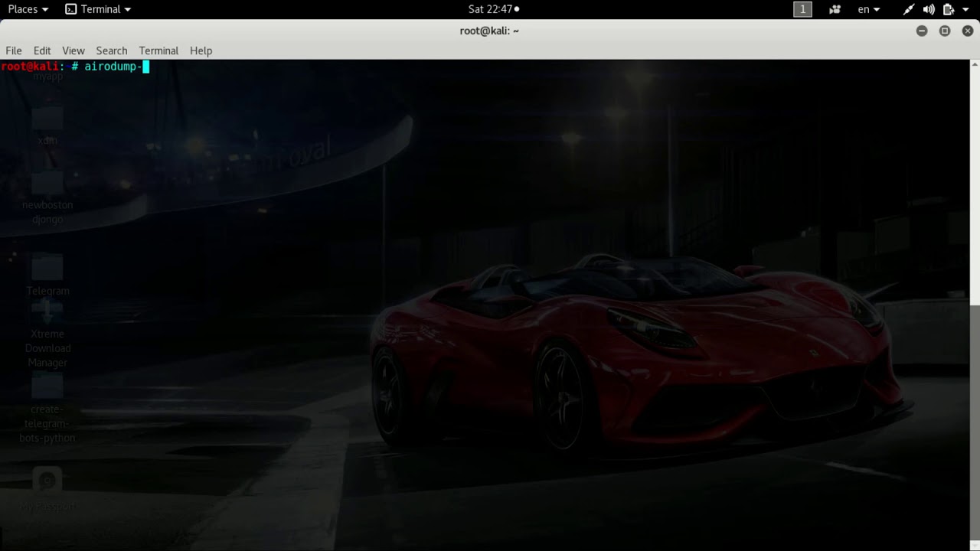Open the Edit menu
This screenshot has height=551, width=980.
tap(42, 51)
